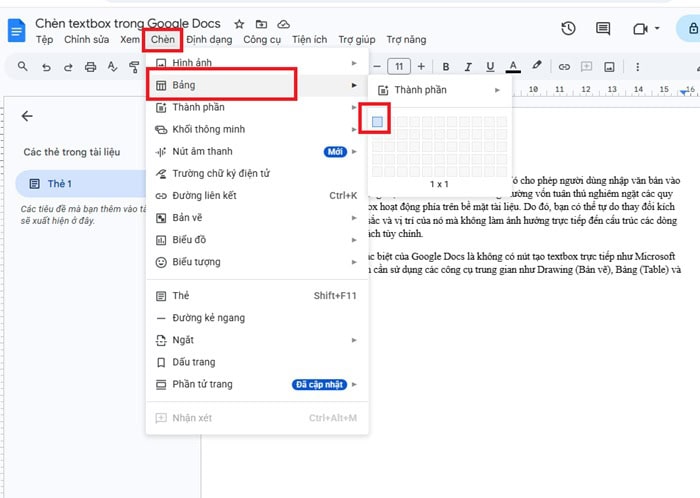Select the paint format tool

coord(134,67)
